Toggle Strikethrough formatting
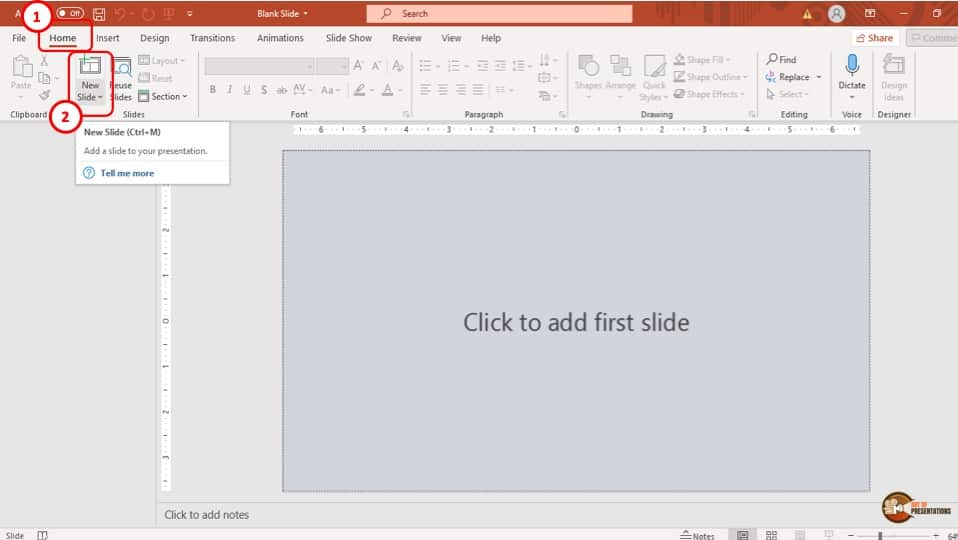This screenshot has width=958, height=540. [x=281, y=90]
